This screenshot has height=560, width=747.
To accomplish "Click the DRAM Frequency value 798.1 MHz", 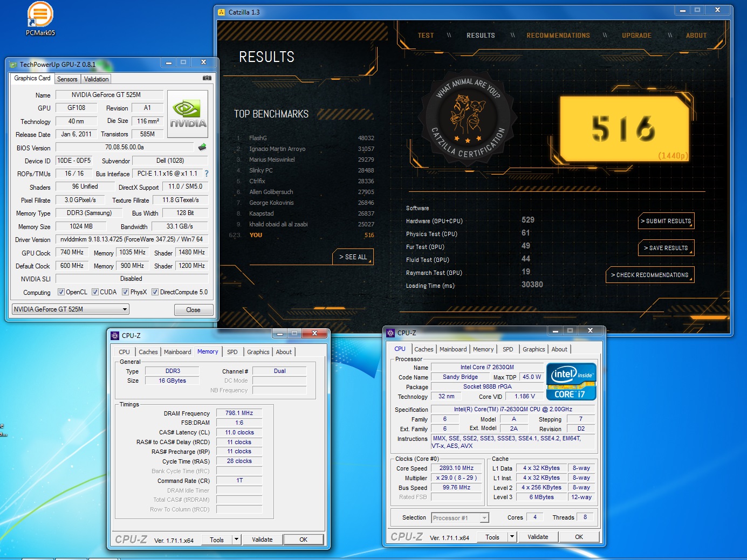I will pos(239,413).
